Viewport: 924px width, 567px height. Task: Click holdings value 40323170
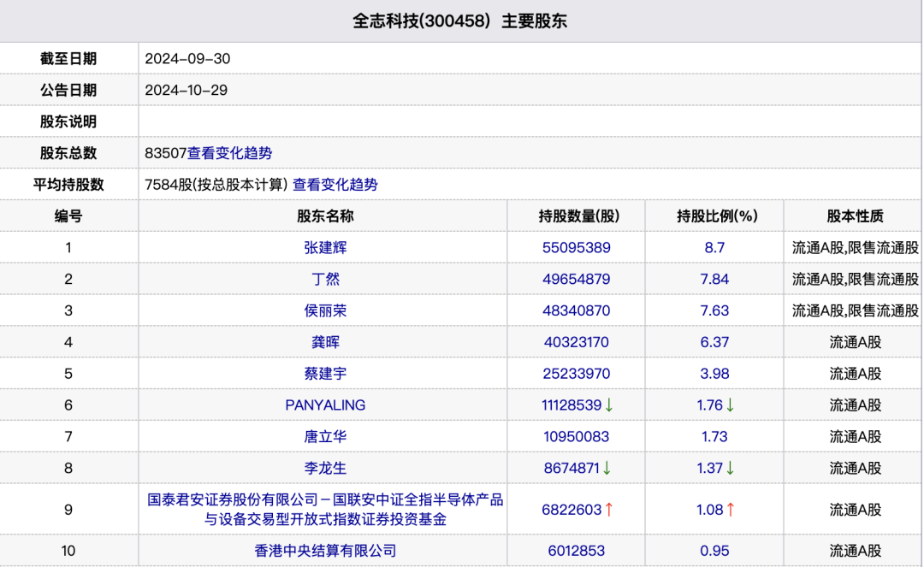pyautogui.click(x=577, y=342)
